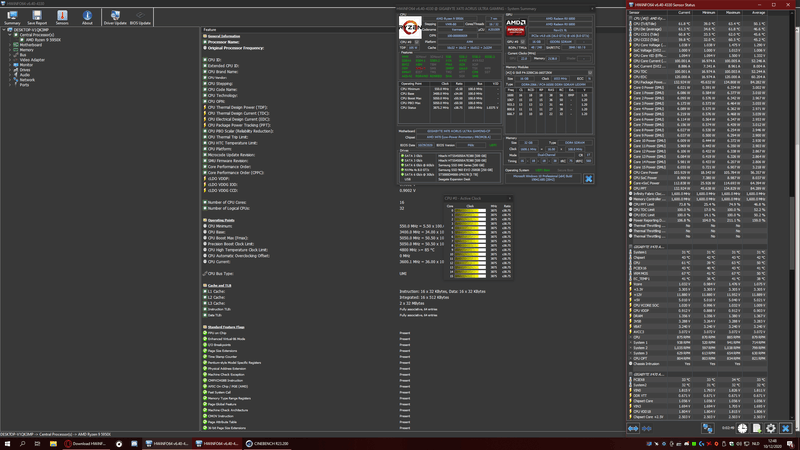Viewport: 800px width, 450px height.
Task: Click the expand-columns double arrow in Sensor Status
Action: point(633,429)
